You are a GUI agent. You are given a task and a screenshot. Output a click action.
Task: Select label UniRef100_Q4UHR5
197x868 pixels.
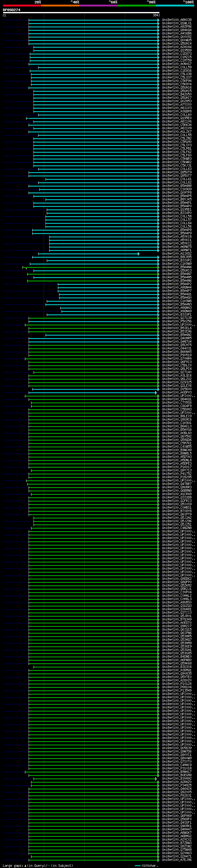(176, 338)
